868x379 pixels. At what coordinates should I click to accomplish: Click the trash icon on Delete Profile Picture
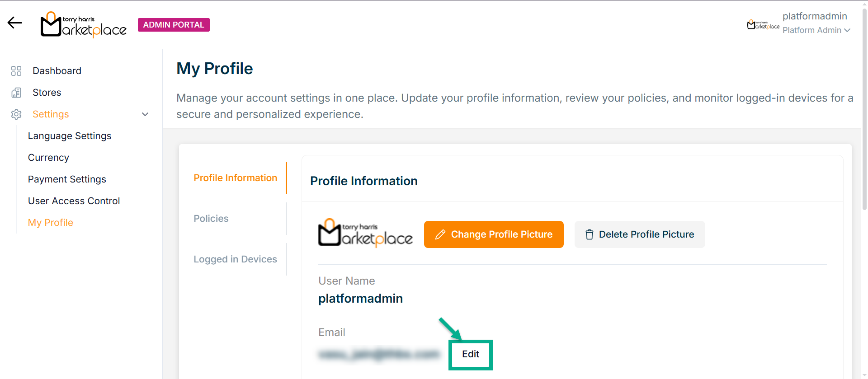coord(589,234)
